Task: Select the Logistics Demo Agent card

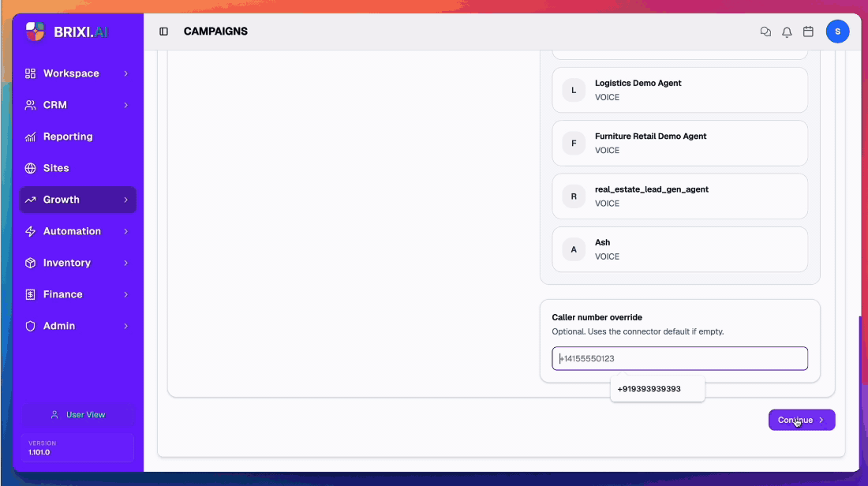Action: 679,90
